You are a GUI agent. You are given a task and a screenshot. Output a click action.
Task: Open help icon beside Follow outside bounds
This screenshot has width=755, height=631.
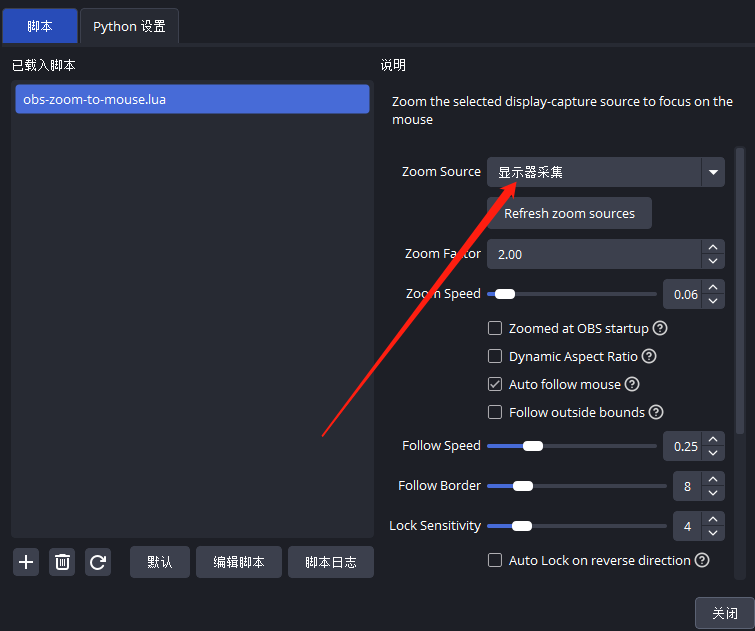656,412
